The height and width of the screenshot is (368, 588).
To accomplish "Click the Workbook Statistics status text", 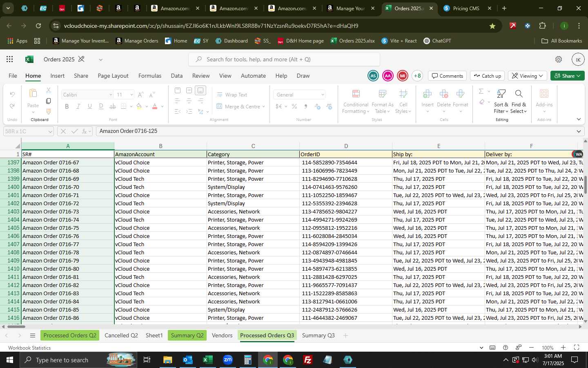I will (29, 348).
